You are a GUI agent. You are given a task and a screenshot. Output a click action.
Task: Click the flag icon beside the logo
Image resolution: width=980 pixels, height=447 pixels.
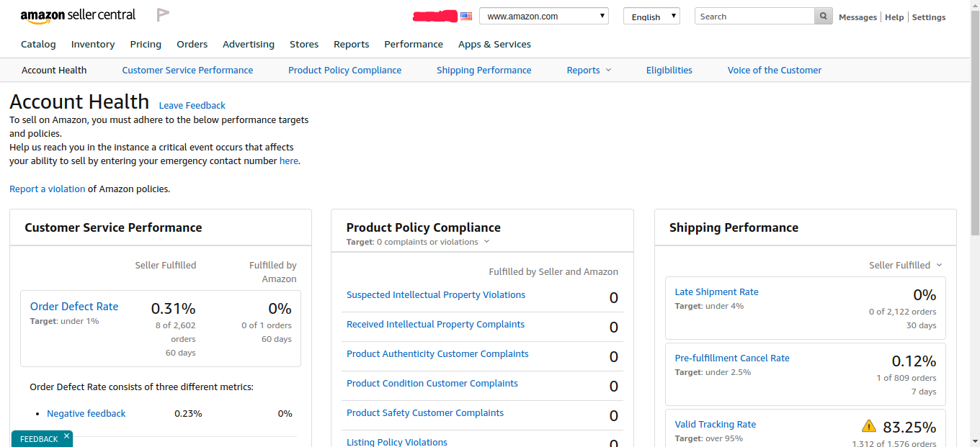163,15
